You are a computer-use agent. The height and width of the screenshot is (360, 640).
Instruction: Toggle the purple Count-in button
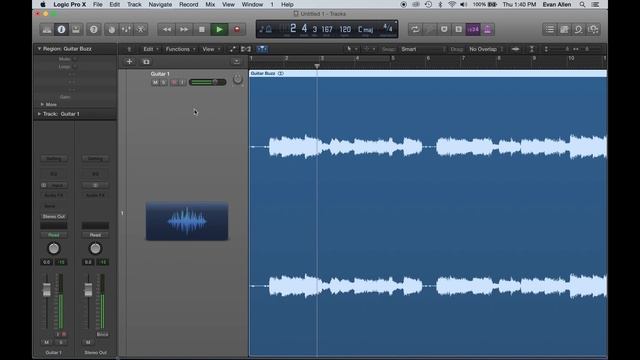[x=473, y=29]
